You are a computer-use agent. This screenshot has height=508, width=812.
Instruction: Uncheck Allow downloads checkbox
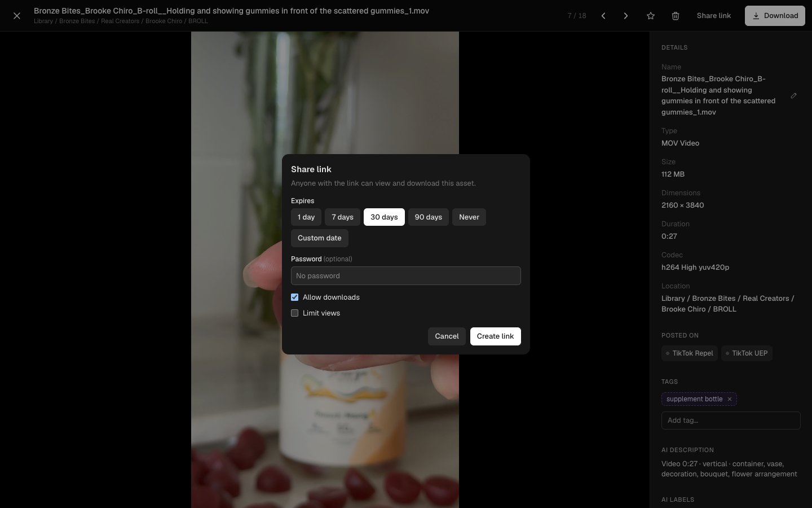pyautogui.click(x=294, y=297)
